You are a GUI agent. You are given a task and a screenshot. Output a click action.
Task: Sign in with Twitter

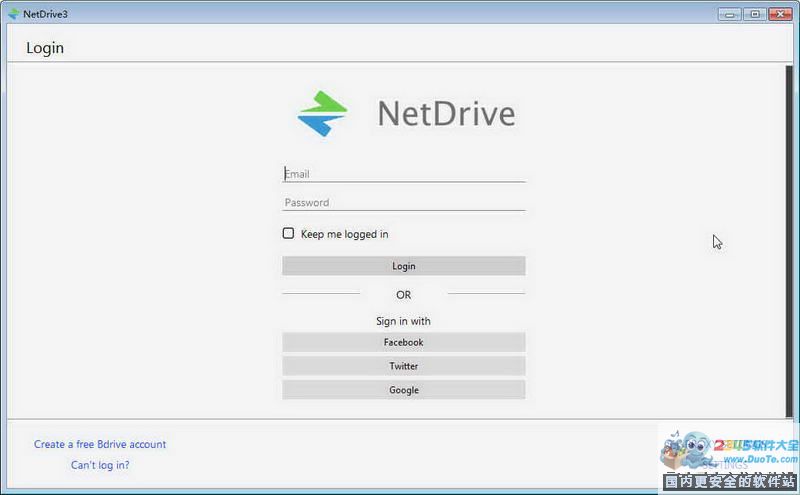404,366
